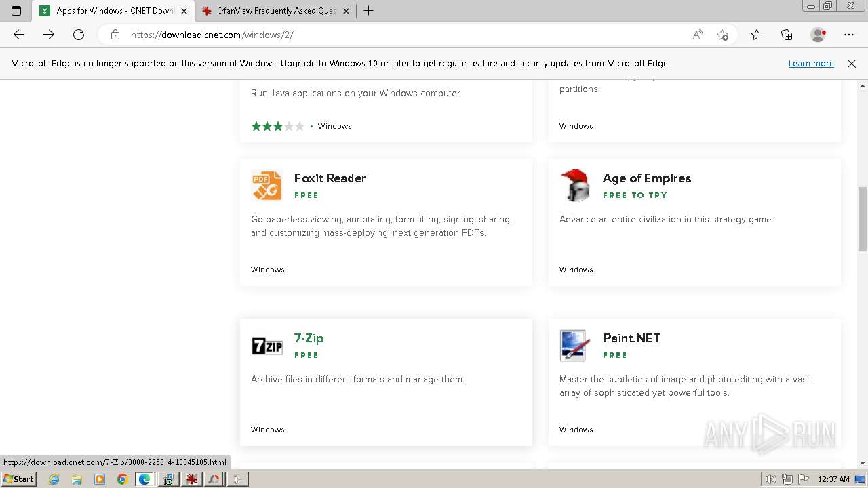868x488 pixels.
Task: Open Action Center flag tray icon
Action: [804, 479]
